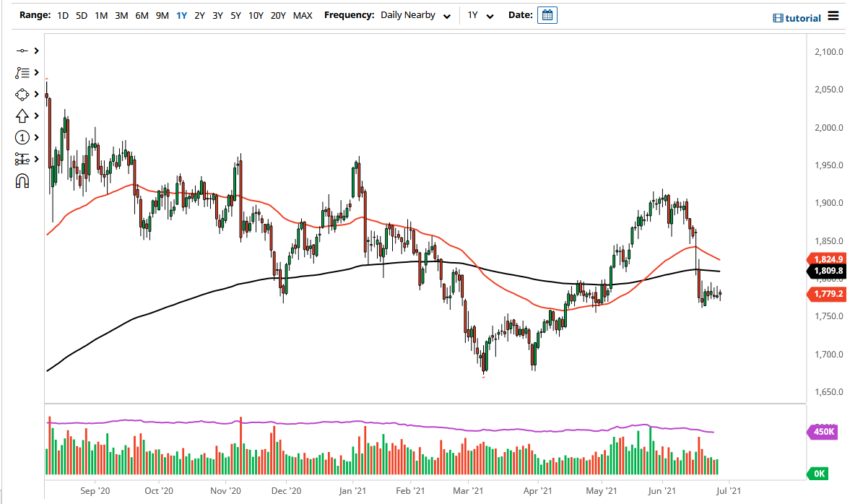Screen dimensions: 850x504
Task: Choose the 5Y range option
Action: pyautogui.click(x=235, y=16)
